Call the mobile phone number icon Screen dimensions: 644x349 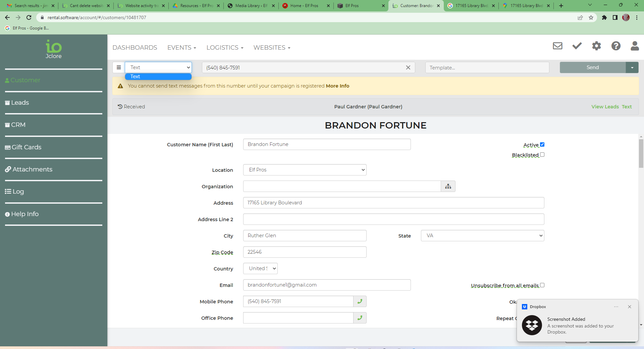coord(360,301)
